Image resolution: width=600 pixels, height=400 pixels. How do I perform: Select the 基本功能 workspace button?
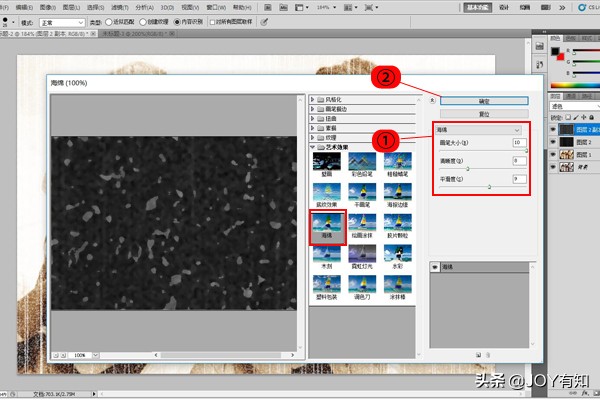(x=478, y=7)
